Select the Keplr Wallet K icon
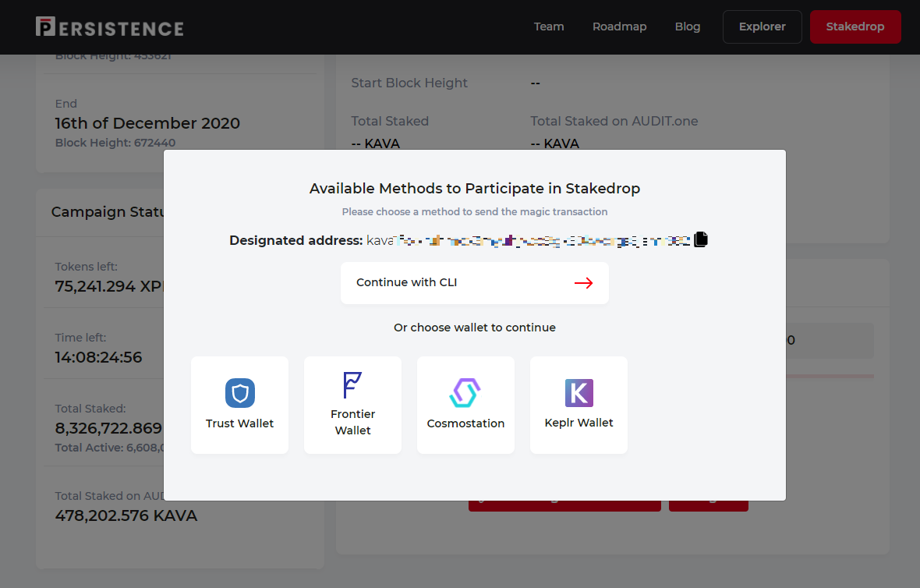920x588 pixels. pos(579,392)
